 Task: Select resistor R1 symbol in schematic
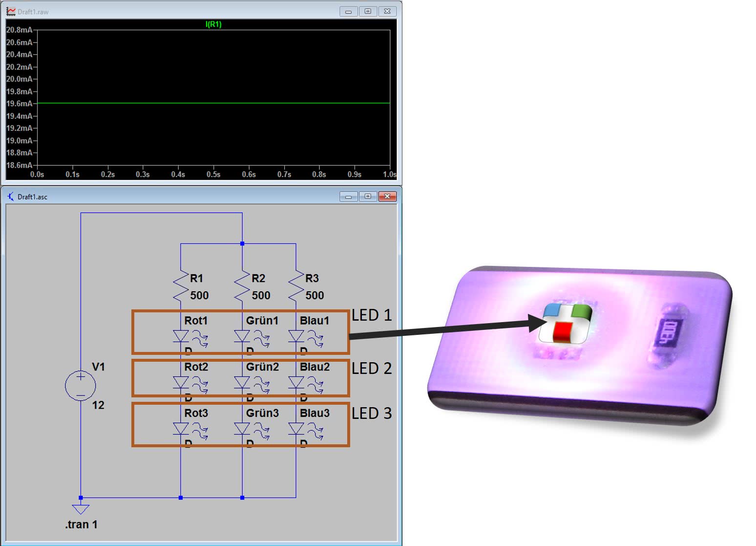point(181,287)
